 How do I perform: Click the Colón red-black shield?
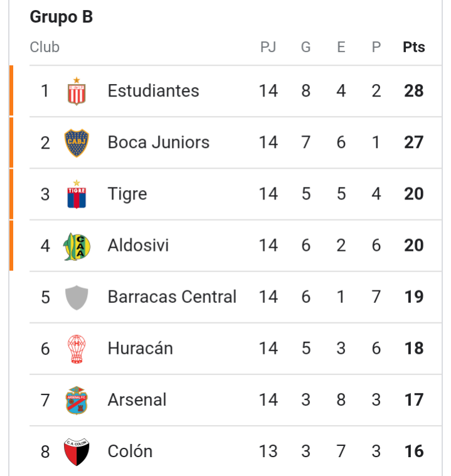[x=77, y=452]
